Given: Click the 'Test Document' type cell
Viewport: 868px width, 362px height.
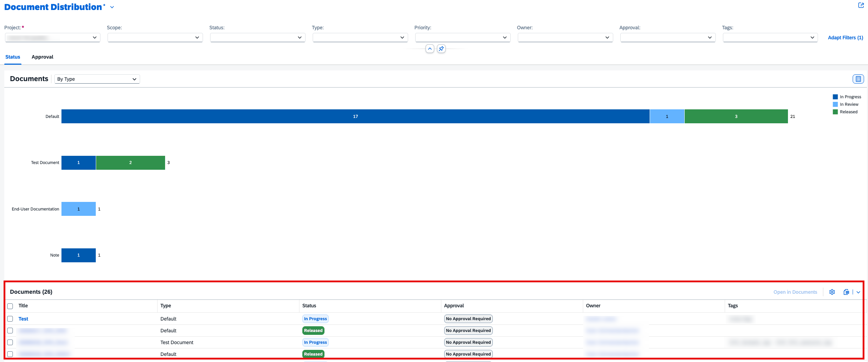Looking at the screenshot, I should click(x=177, y=342).
